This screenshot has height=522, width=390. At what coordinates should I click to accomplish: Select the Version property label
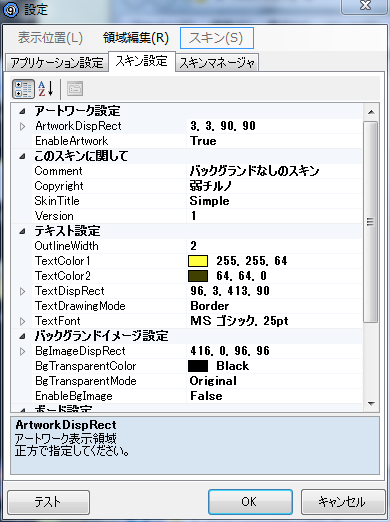pyautogui.click(x=54, y=216)
